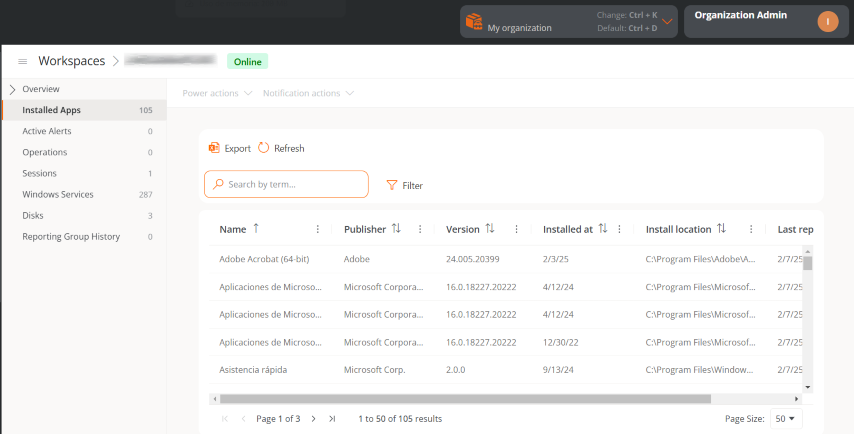Open the Organization Admin user avatar
Screen dimensions: 854x434
coord(827,22)
